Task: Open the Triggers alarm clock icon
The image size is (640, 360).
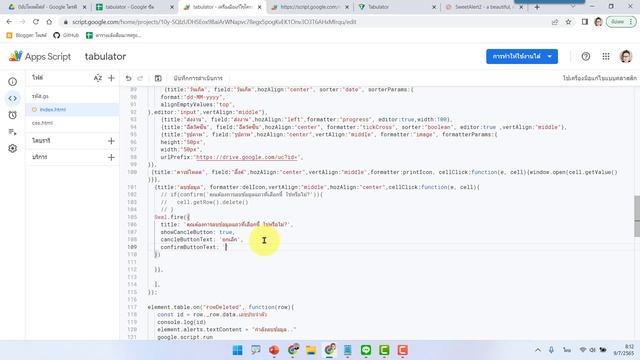Action: (13, 115)
